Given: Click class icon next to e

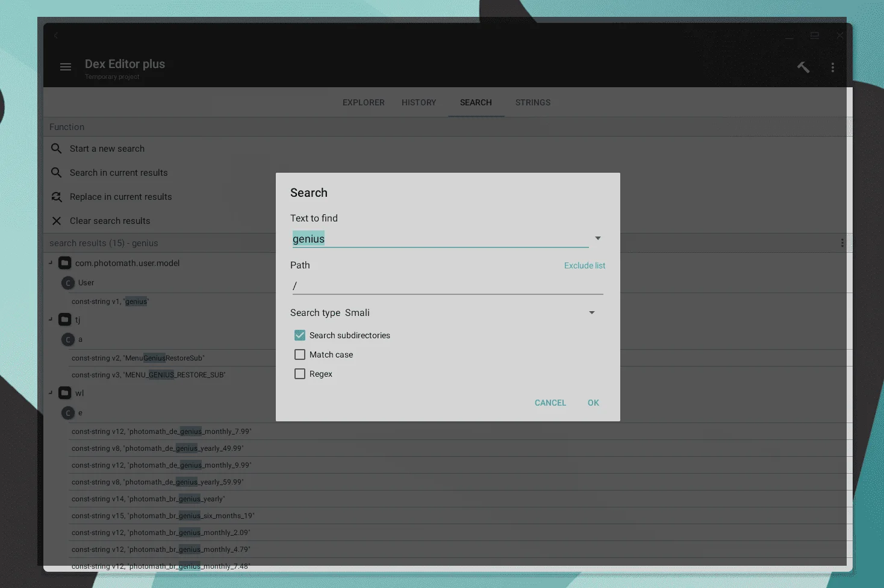Looking at the screenshot, I should pyautogui.click(x=68, y=413).
